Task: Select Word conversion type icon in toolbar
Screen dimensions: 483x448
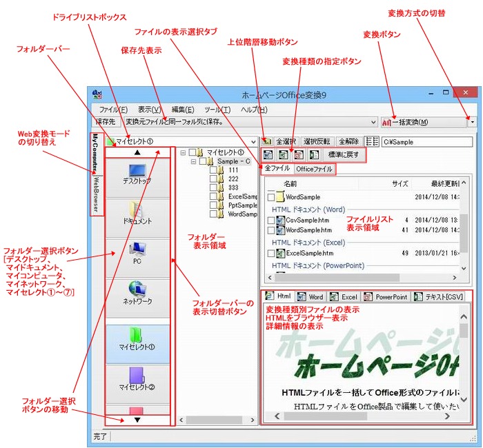Action: (268, 155)
